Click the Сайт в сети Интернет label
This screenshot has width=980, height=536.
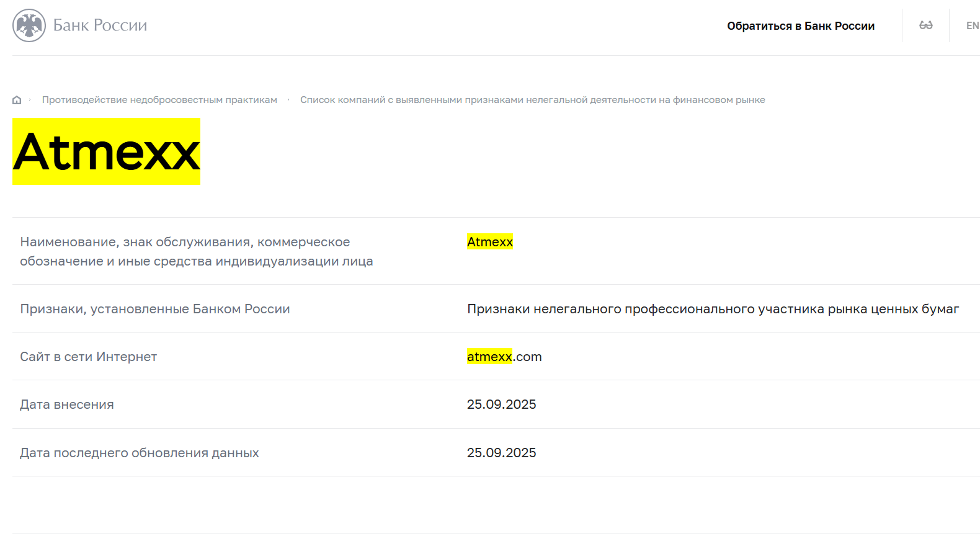click(89, 357)
